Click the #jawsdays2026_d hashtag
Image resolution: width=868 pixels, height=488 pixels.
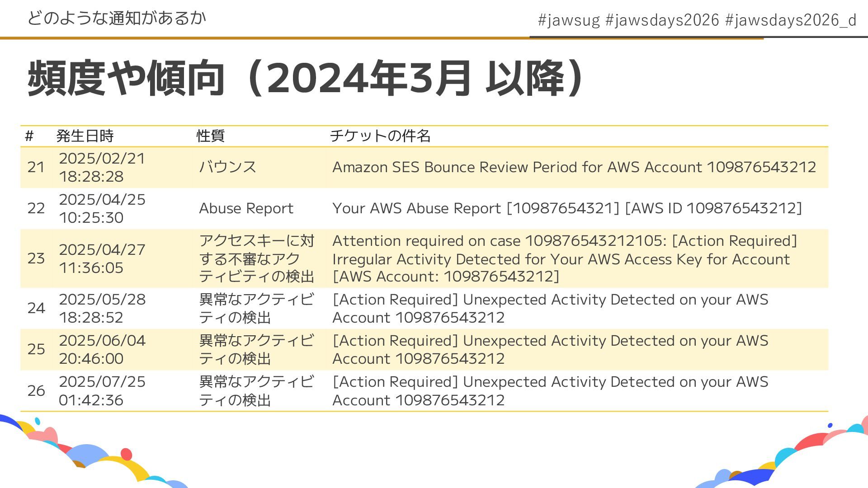790,20
